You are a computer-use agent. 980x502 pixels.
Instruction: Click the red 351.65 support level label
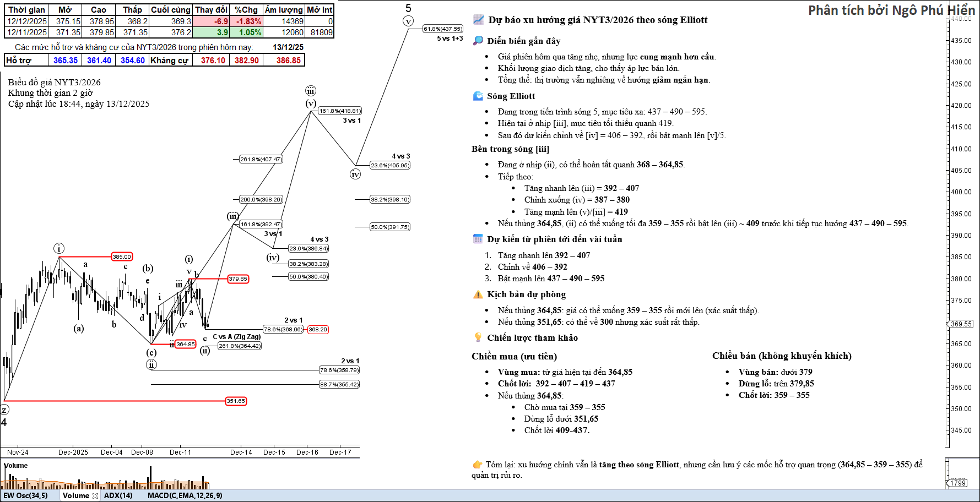[x=236, y=401]
